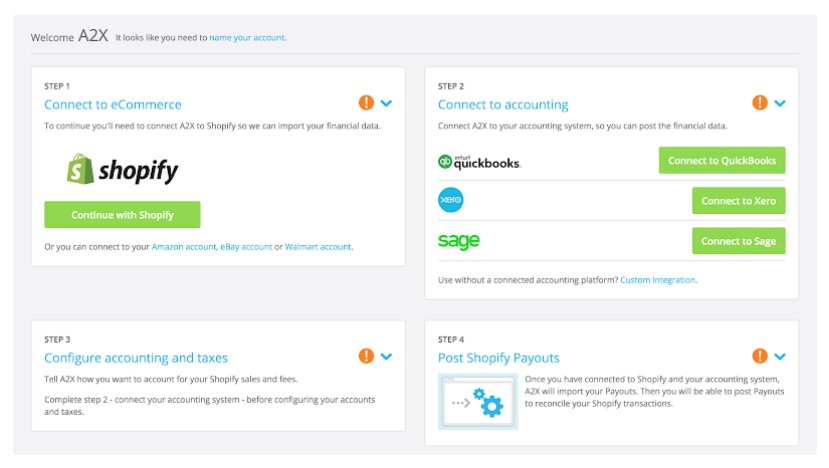Click the Shopify logo image
Screen dimensions: 829x468
pyautogui.click(x=122, y=169)
